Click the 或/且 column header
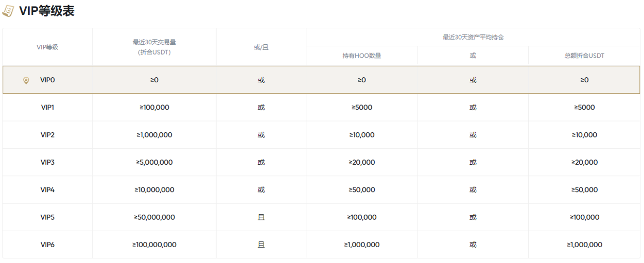 coord(261,47)
